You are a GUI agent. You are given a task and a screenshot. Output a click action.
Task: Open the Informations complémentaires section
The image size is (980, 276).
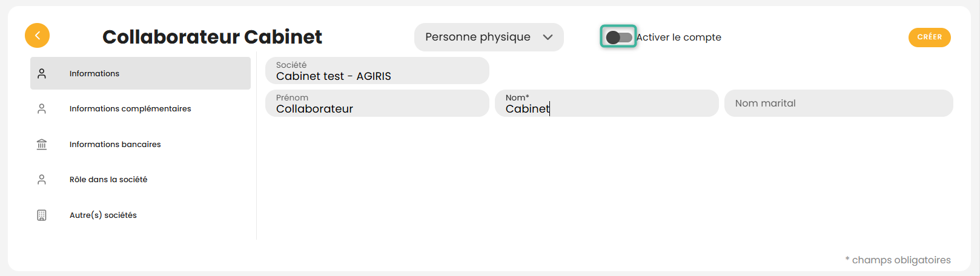[x=130, y=109]
